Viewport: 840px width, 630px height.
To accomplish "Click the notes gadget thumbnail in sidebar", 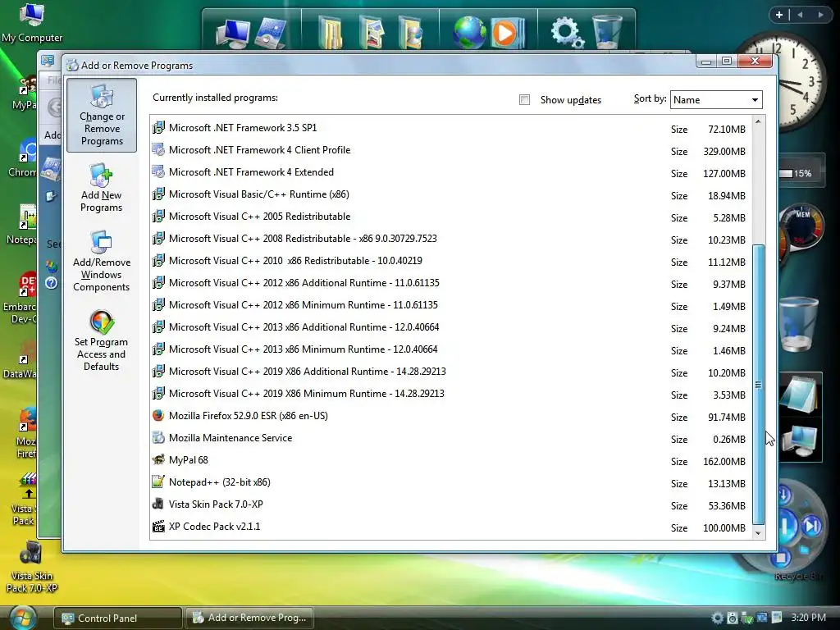I will pos(799,395).
